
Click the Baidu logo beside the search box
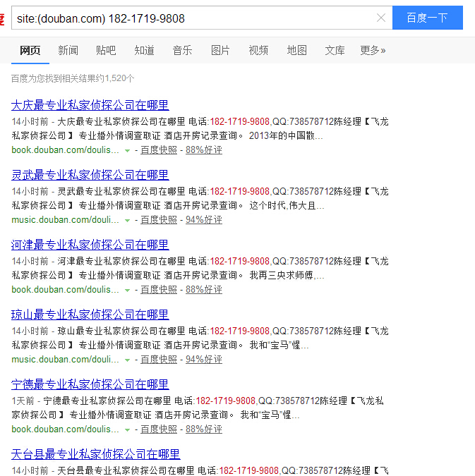coord(2,18)
